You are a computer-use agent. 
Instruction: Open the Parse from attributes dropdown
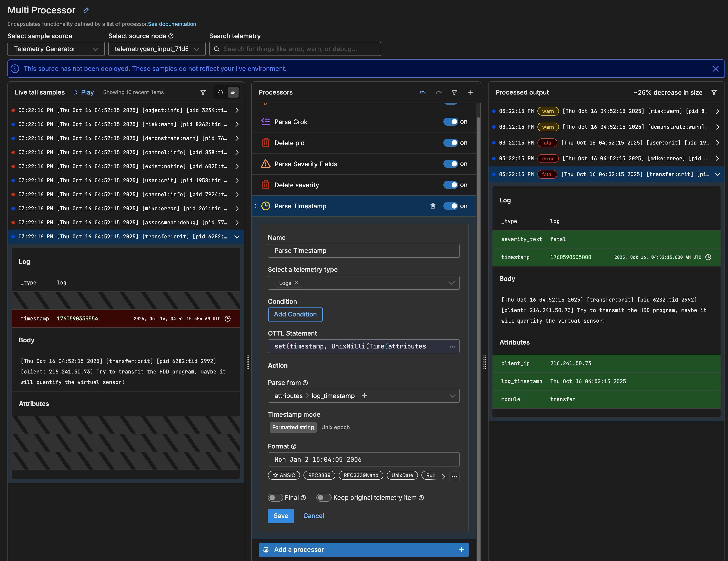point(452,396)
